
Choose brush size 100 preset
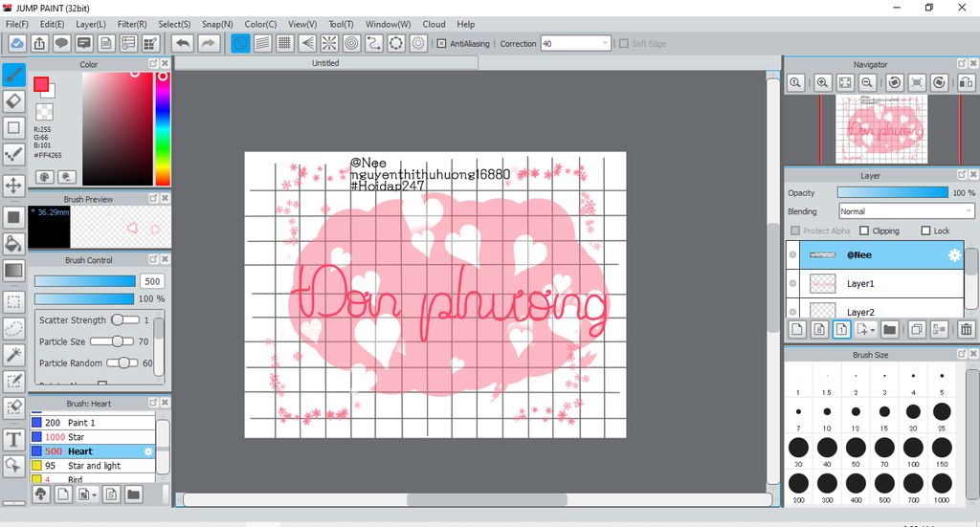tap(913, 451)
